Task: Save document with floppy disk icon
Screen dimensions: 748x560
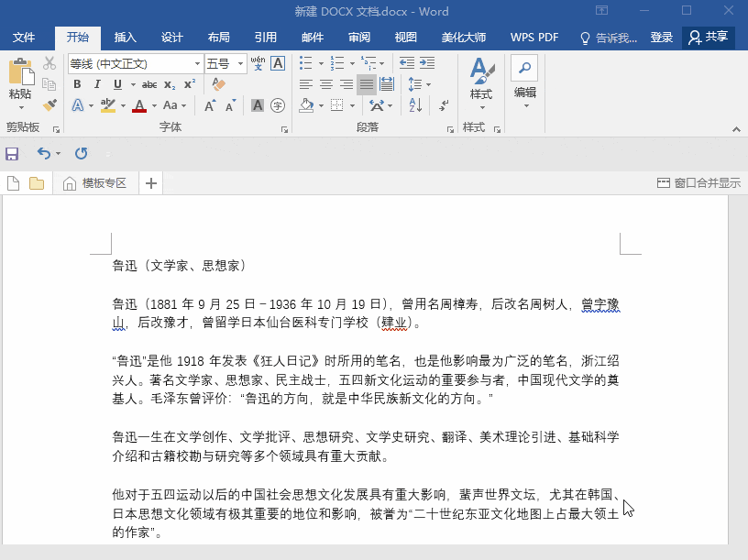Action: coord(12,154)
